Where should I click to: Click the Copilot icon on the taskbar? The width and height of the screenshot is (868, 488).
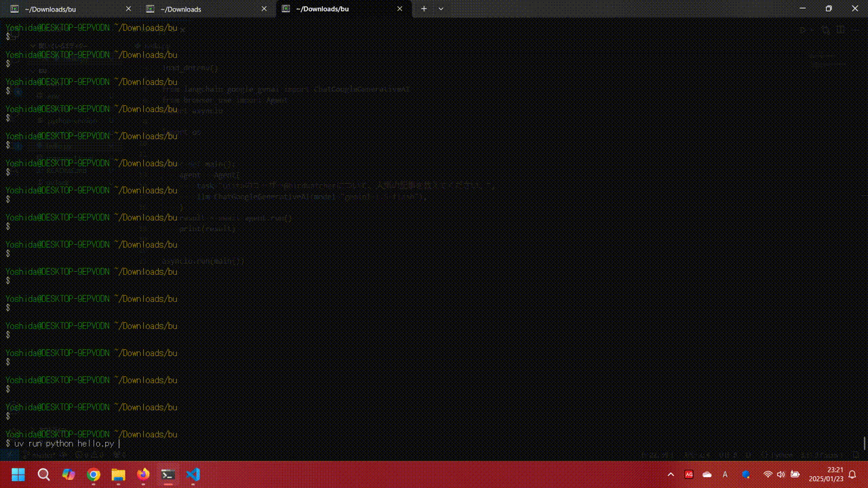pos(68,474)
